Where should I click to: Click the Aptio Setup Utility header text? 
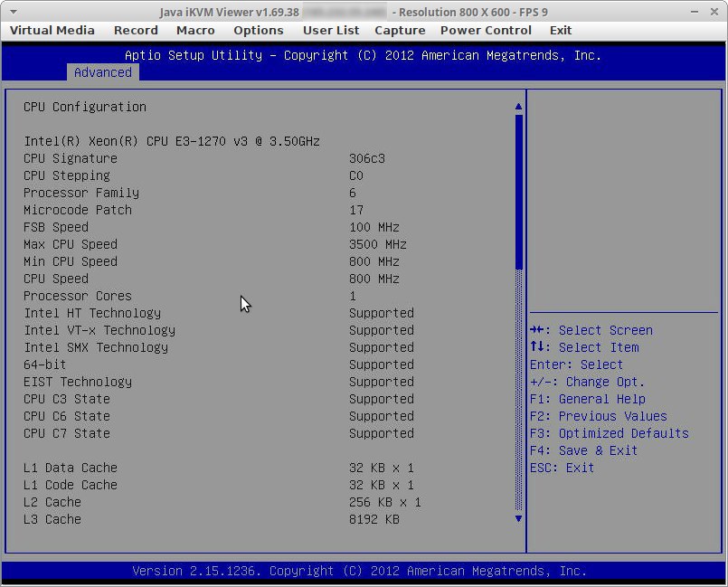point(363,55)
